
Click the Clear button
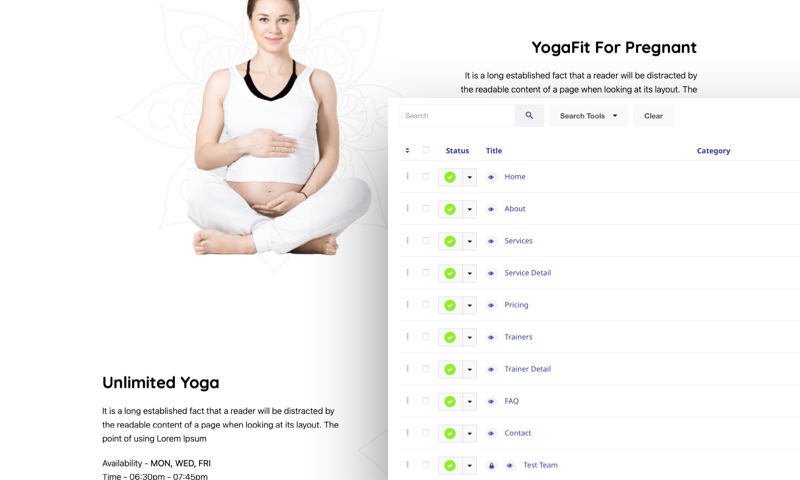coord(653,116)
